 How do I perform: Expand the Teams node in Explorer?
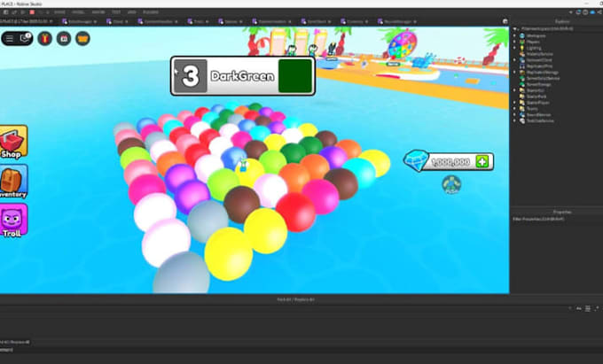click(514, 109)
